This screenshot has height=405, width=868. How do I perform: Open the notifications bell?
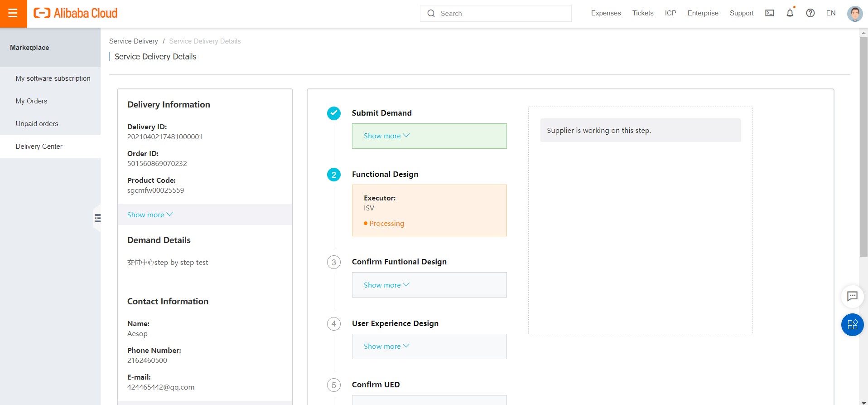(x=790, y=13)
